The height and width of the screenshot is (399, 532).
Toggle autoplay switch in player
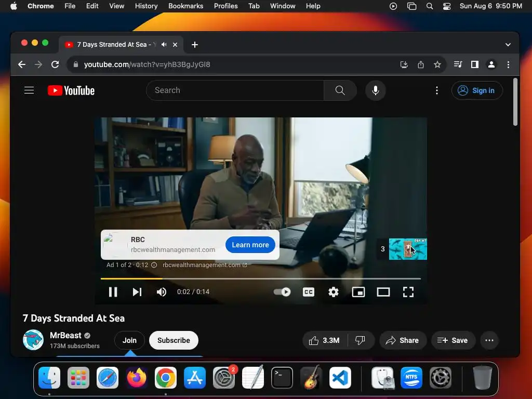pos(282,292)
